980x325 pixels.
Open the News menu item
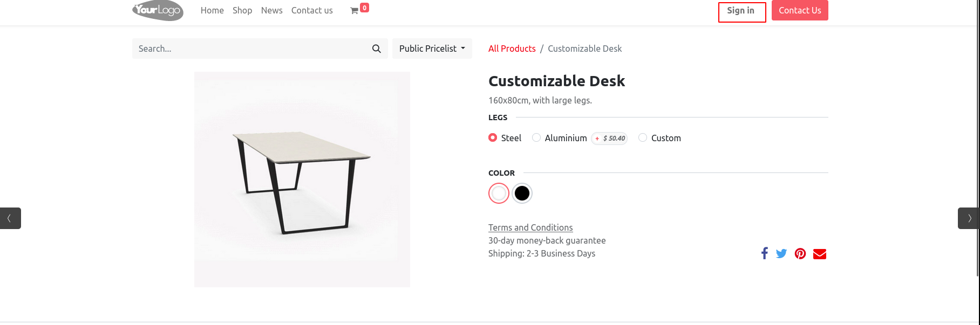click(x=271, y=10)
